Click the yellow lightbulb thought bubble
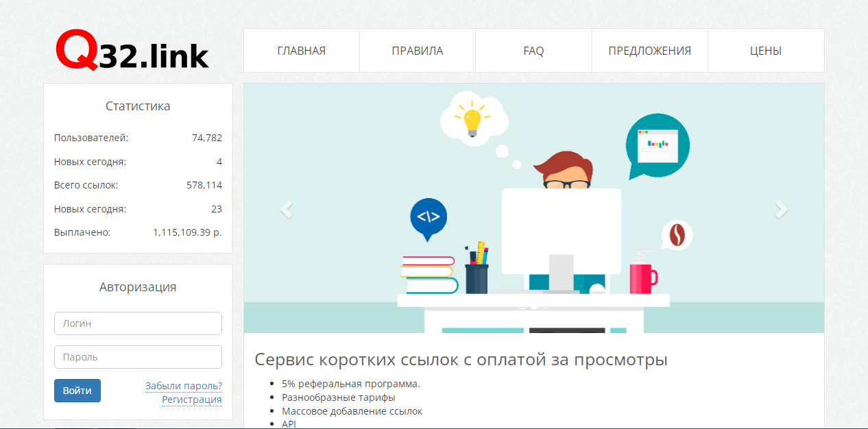The image size is (868, 429). (473, 119)
